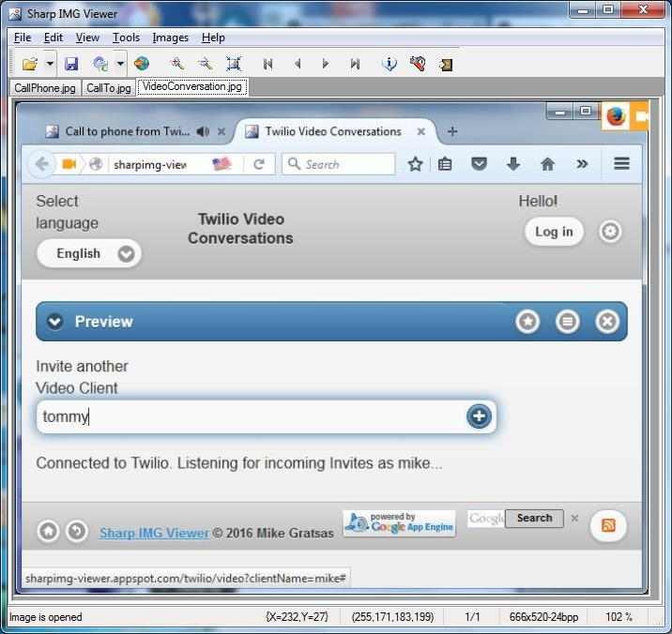Jump to the first image
This screenshot has width=672, height=634.
(x=267, y=64)
